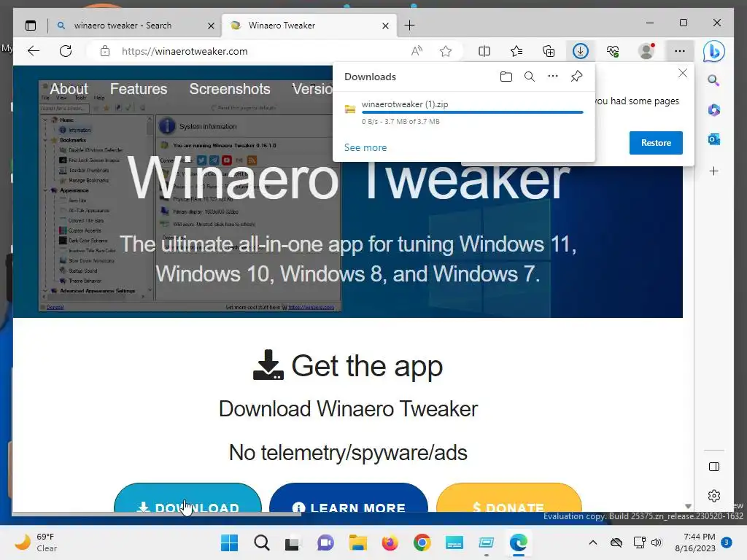The image size is (747, 560).
Task: Show hidden tray icons chevron
Action: [593, 542]
